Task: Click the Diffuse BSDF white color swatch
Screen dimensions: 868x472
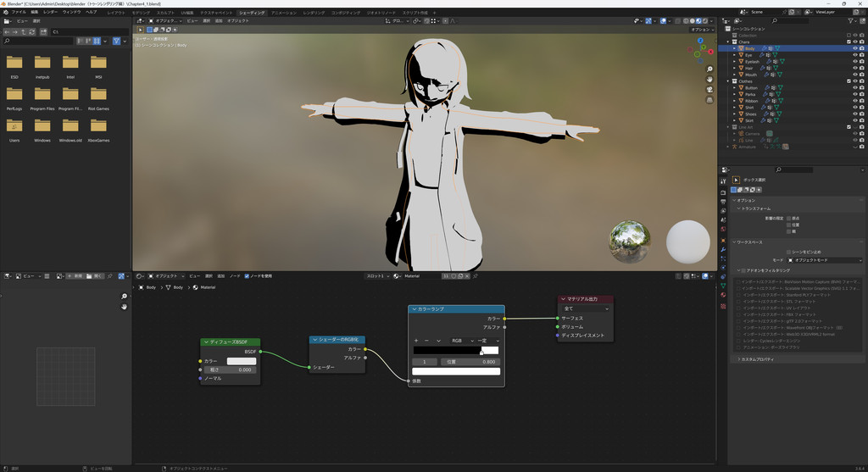Action: (x=241, y=361)
